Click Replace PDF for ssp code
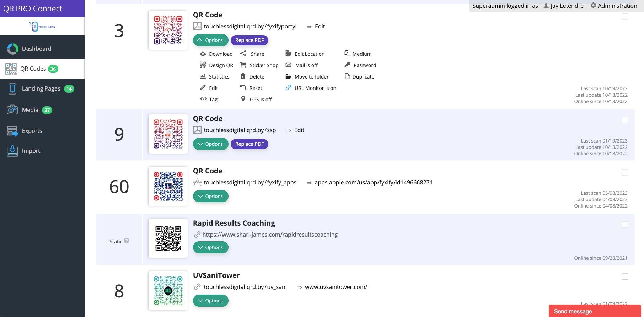Screen dimensions: 644x317 249,144
